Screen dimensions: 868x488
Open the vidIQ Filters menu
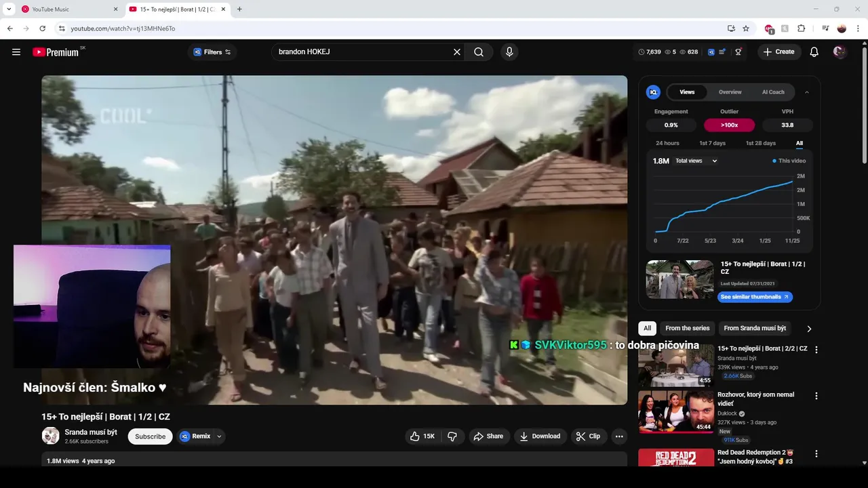(212, 52)
